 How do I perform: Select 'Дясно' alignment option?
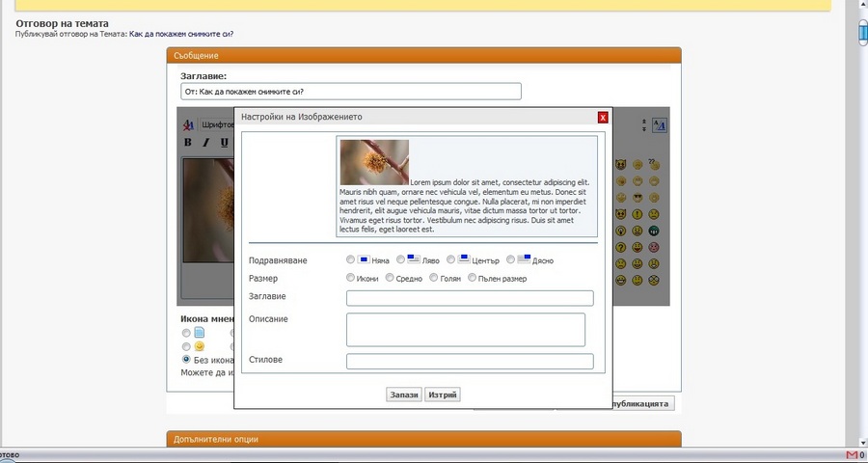[511, 260]
